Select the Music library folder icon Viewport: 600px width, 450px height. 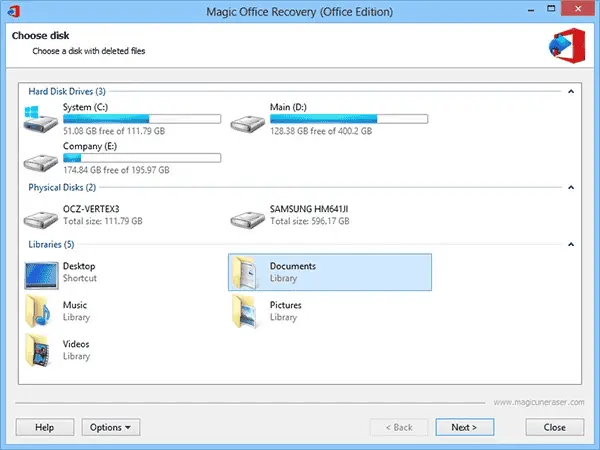38,311
